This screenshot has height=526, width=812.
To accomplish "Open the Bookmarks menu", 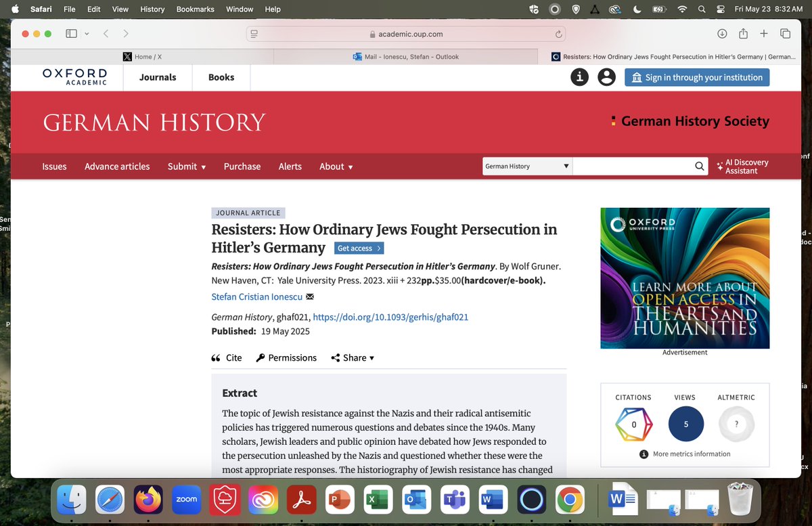I will (195, 9).
